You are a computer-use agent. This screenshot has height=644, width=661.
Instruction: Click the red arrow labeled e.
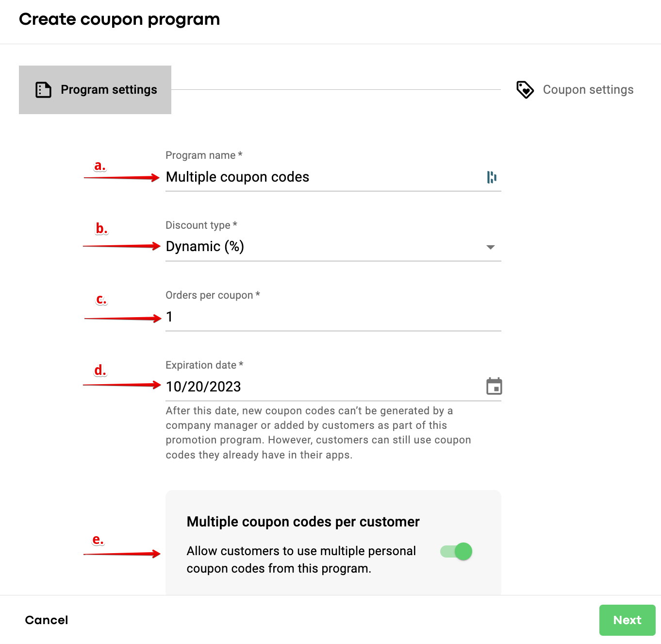122,554
